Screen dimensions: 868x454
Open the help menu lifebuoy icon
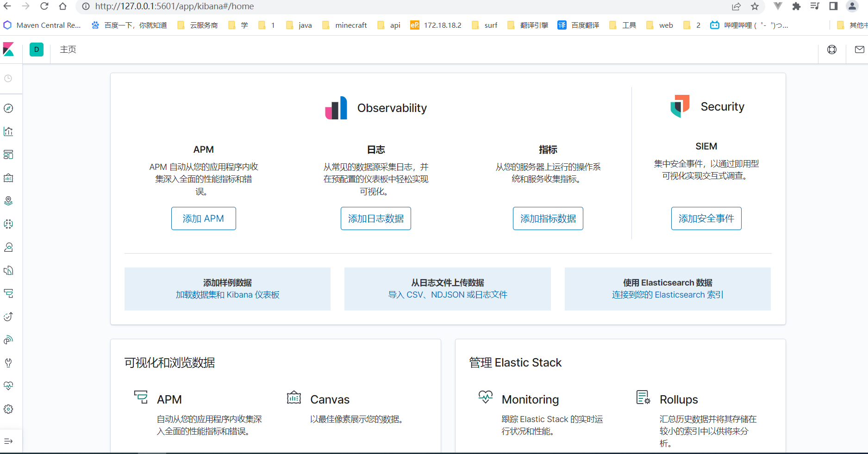tap(832, 50)
